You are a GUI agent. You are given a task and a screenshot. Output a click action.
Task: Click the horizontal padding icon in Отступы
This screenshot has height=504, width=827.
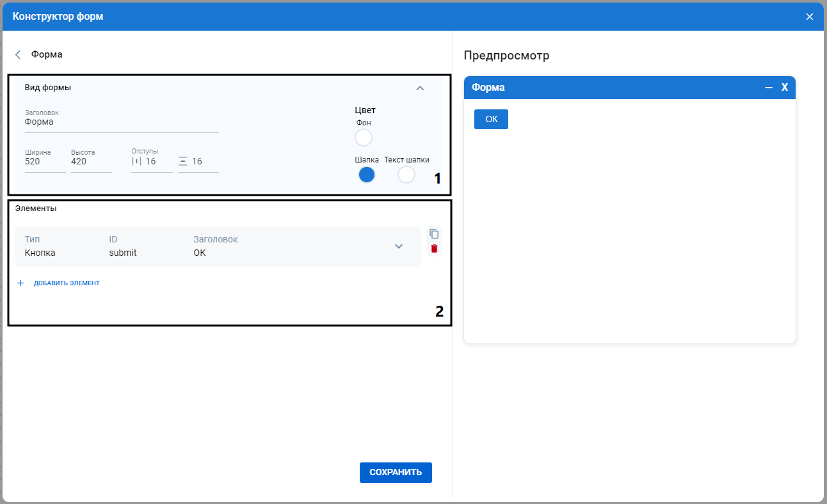click(x=136, y=161)
